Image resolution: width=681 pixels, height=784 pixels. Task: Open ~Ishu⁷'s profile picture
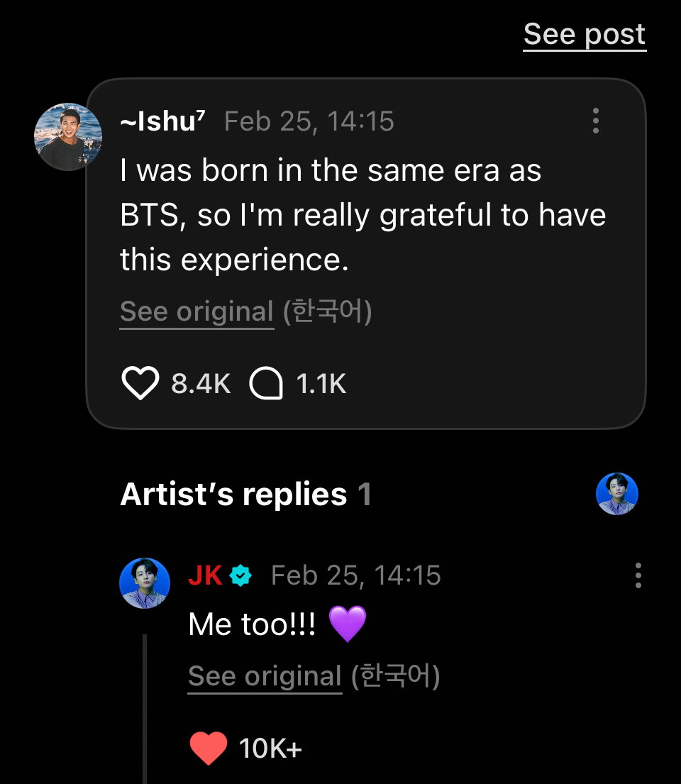tap(68, 137)
